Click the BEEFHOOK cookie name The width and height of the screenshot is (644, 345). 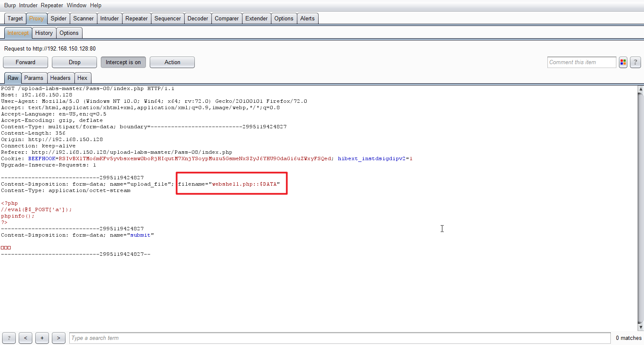(x=42, y=158)
